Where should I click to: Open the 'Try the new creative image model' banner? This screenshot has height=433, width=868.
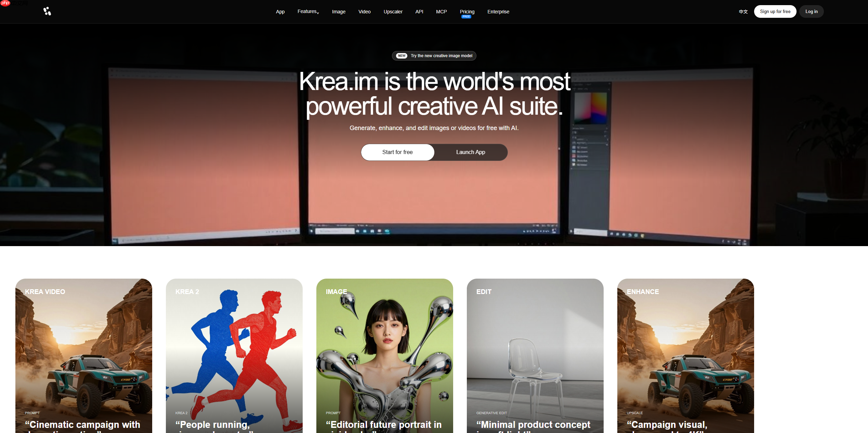[434, 56]
